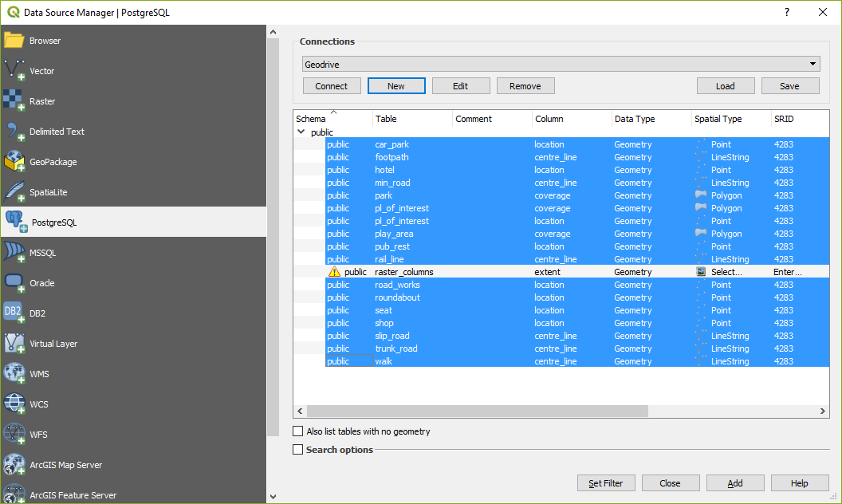Click the WMS globe icon

coord(14,373)
